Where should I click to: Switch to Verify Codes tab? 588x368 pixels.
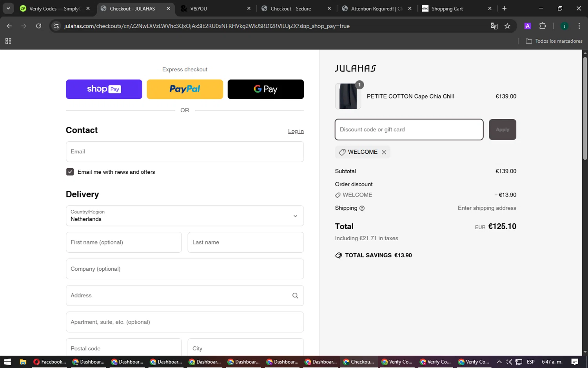55,9
